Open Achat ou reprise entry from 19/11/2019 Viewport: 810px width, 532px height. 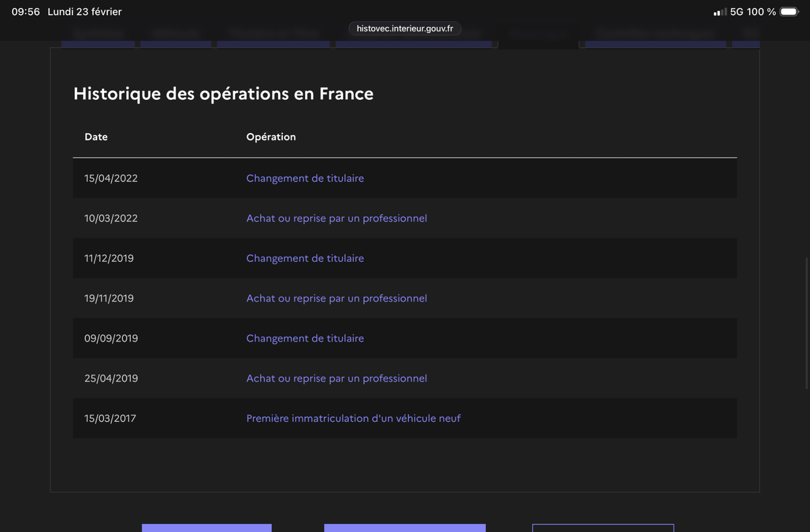click(337, 298)
